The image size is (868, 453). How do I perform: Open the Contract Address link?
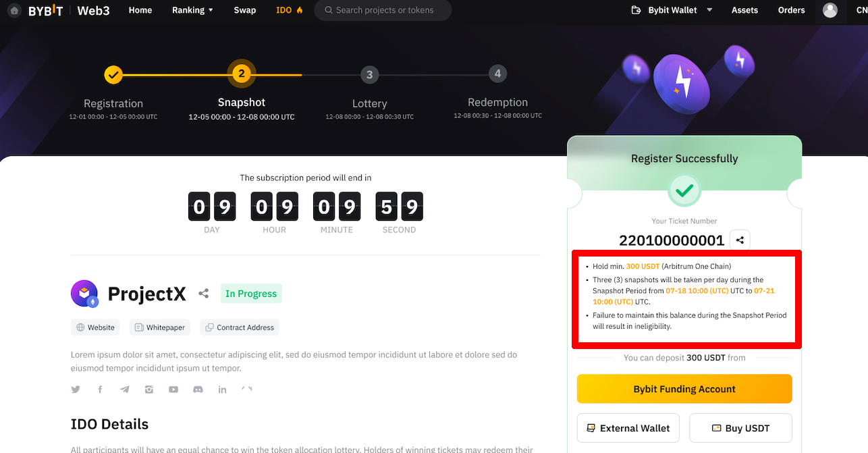[240, 327]
